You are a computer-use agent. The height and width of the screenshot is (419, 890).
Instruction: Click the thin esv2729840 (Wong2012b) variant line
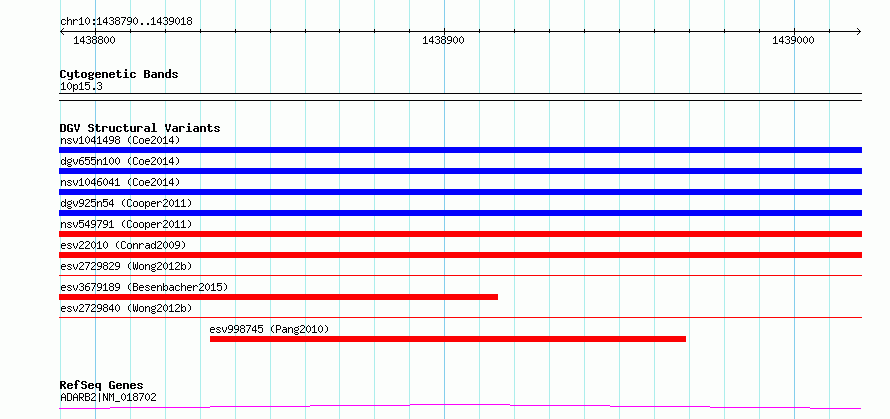[x=460, y=318]
